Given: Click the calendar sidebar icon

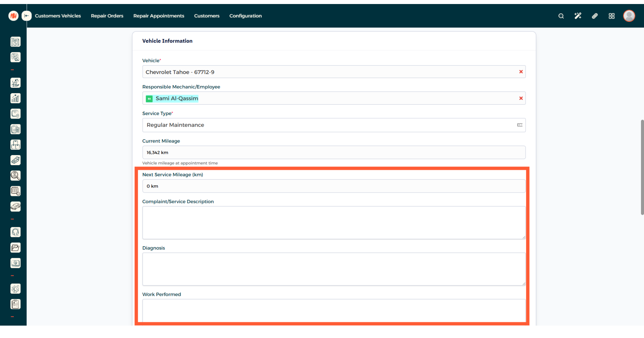Looking at the screenshot, I should tap(15, 191).
